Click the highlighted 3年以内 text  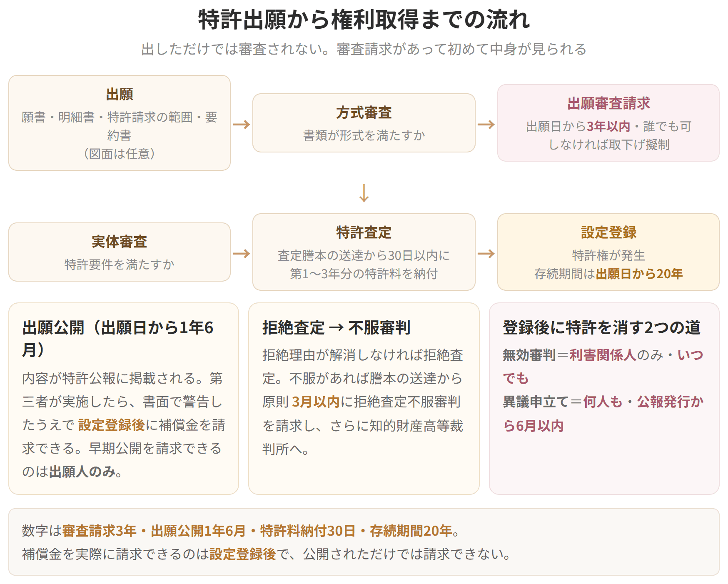[x=608, y=126]
